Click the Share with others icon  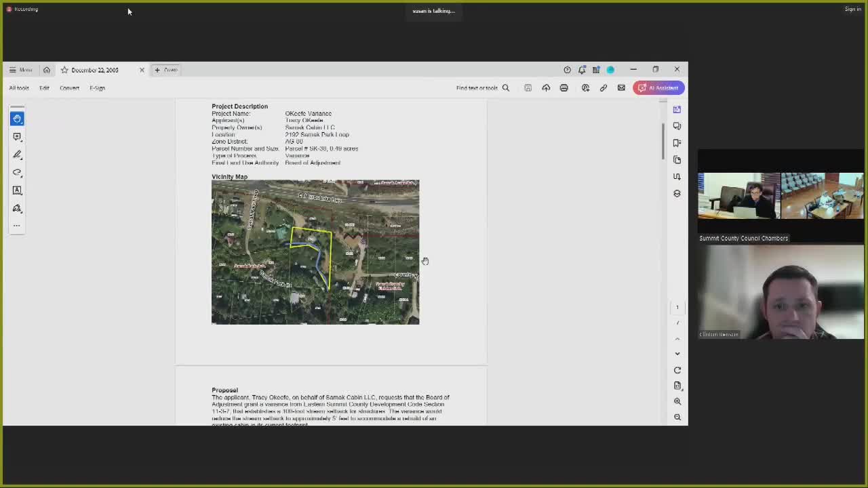tap(585, 87)
